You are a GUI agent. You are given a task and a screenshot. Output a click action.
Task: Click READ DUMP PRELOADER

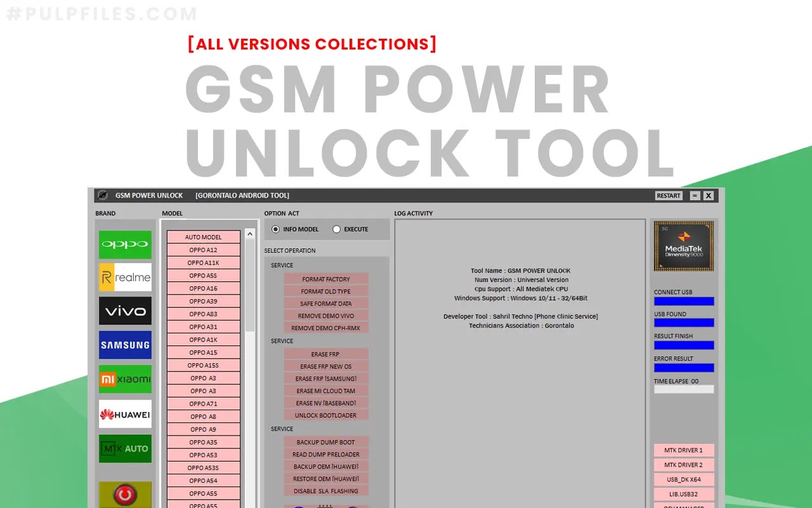coord(326,454)
